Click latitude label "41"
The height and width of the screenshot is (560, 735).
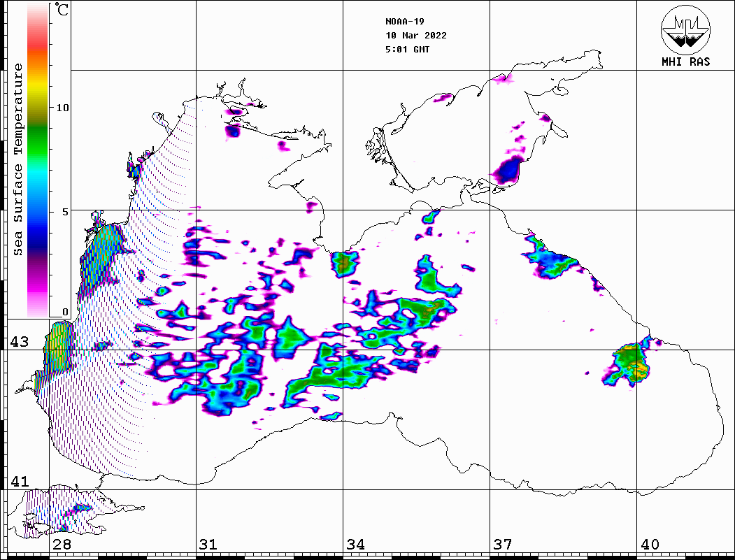20,482
